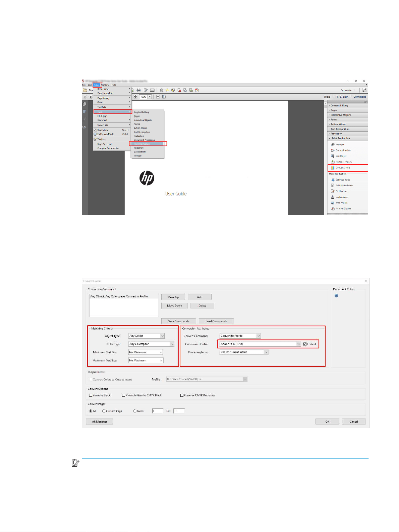Expand the Interactive Objects panel section

coord(348,115)
